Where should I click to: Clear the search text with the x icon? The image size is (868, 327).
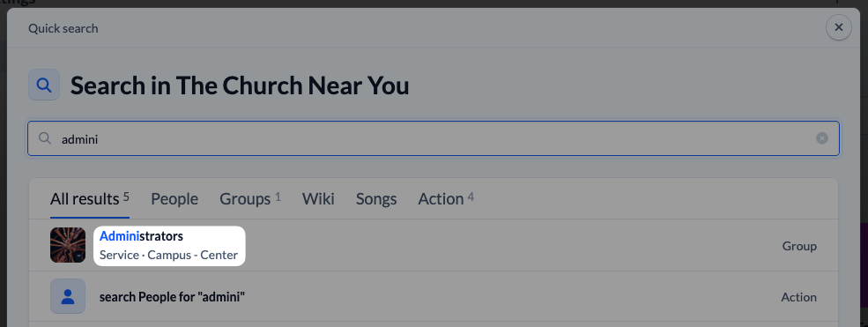pos(822,138)
